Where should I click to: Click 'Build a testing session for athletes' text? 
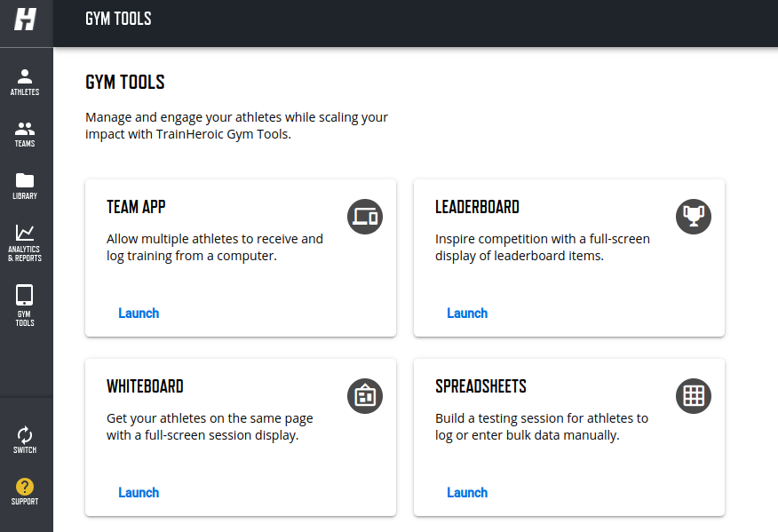pos(542,427)
